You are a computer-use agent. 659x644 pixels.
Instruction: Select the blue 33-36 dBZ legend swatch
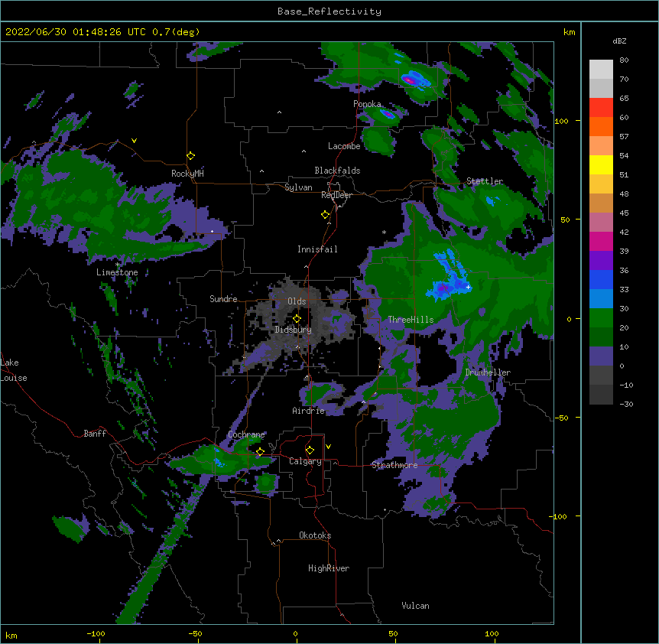601,280
